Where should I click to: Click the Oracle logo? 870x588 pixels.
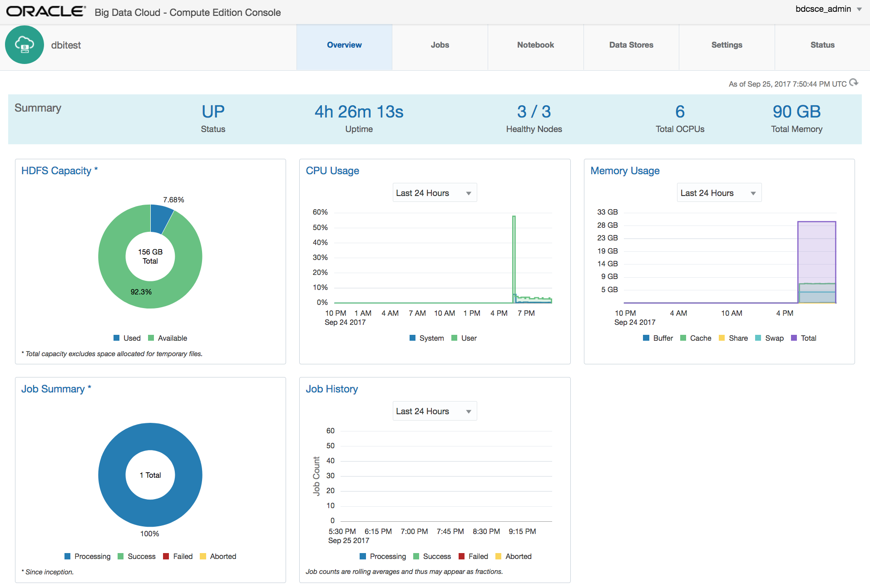[x=46, y=12]
